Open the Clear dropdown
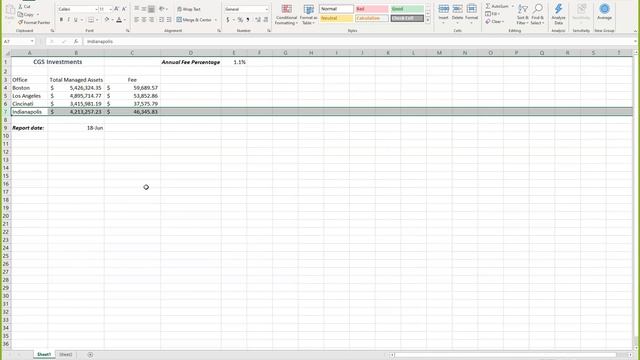 [495, 22]
